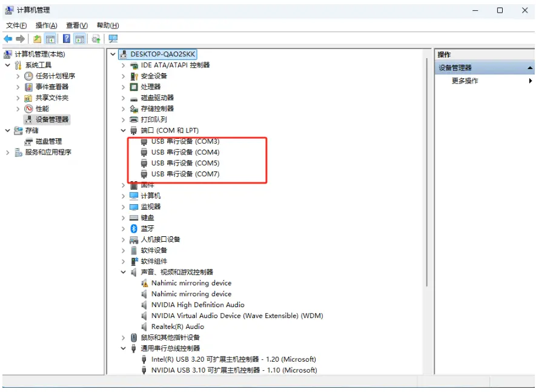536x392 pixels.
Task: Click the 磁盘驱动器 category icon
Action: pyautogui.click(x=134, y=99)
